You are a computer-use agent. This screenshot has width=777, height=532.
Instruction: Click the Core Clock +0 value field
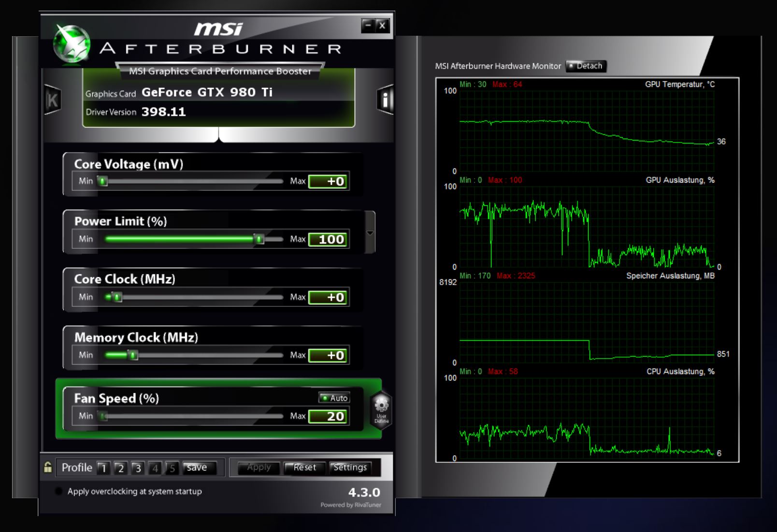click(x=329, y=297)
